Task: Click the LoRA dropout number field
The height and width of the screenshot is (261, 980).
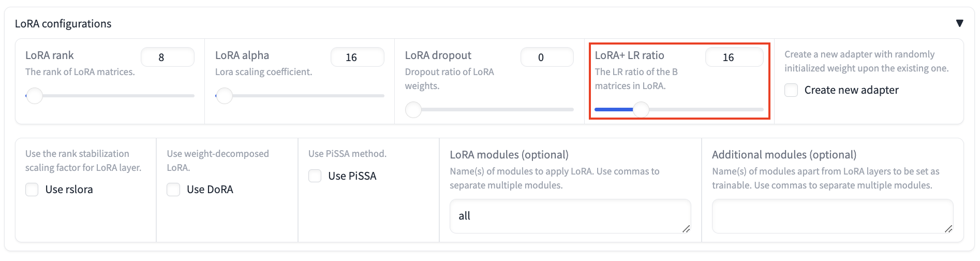Action: click(x=546, y=57)
